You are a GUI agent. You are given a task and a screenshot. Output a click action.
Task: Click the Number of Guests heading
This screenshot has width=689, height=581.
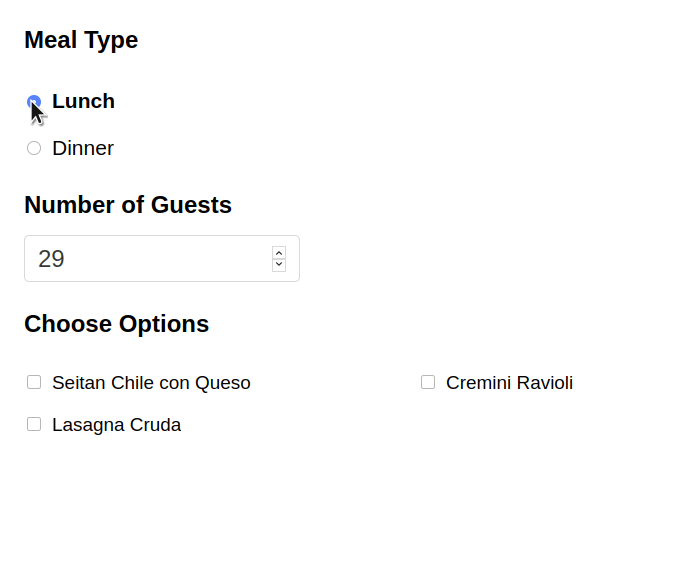point(128,205)
